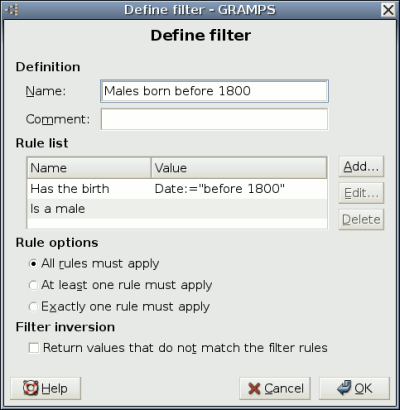Click the red X icon on Cancel button
The height and width of the screenshot is (410, 400).
[254, 389]
